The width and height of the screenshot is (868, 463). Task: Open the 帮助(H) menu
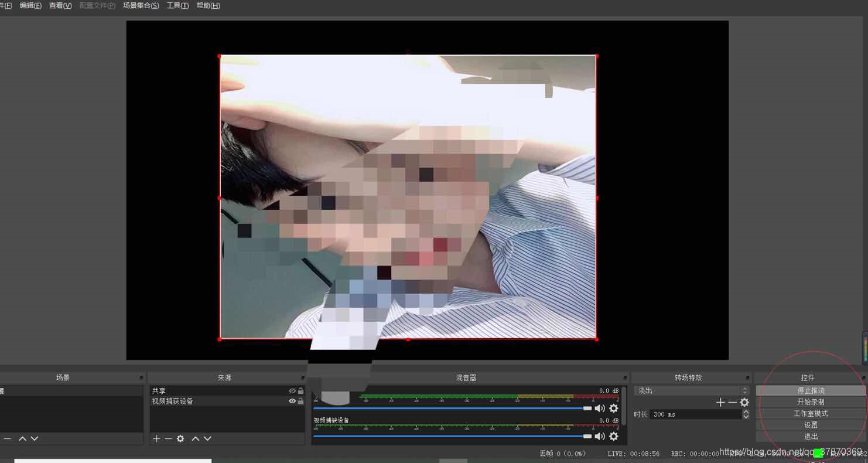pos(208,5)
